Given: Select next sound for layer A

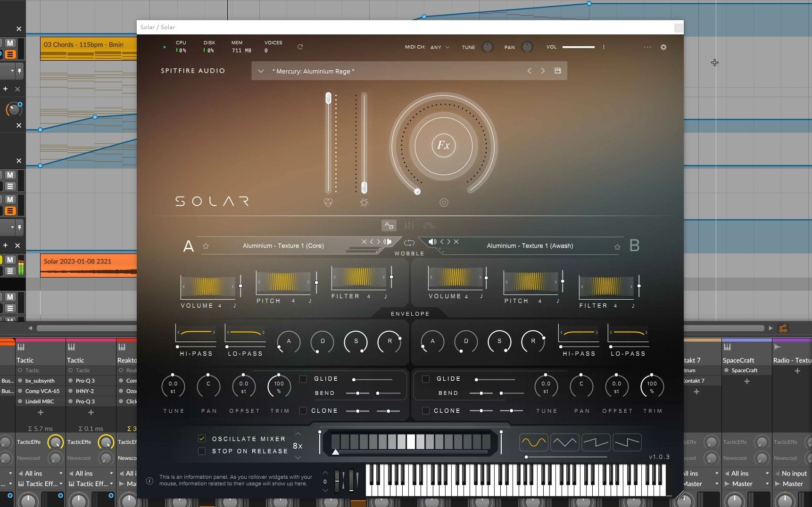Looking at the screenshot, I should [x=378, y=242].
